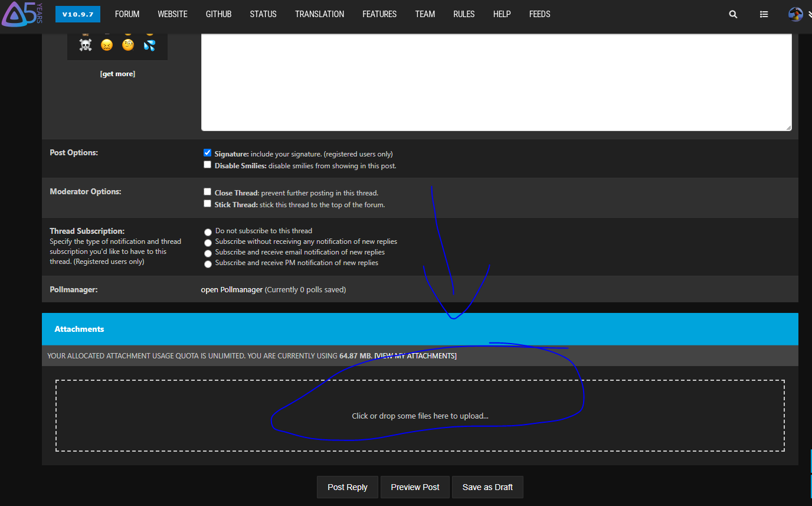Insert the skull and crossbones smiley
This screenshot has height=506, width=812.
click(x=86, y=45)
